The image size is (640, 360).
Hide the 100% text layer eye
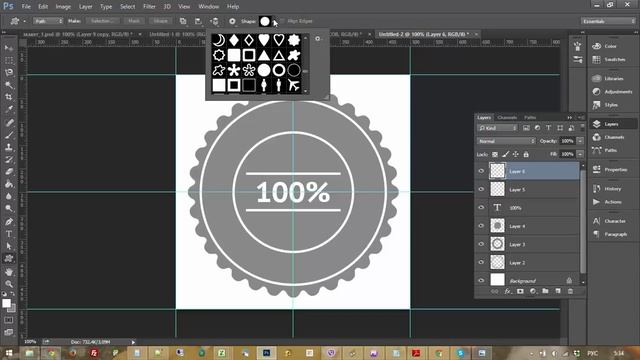(x=481, y=207)
